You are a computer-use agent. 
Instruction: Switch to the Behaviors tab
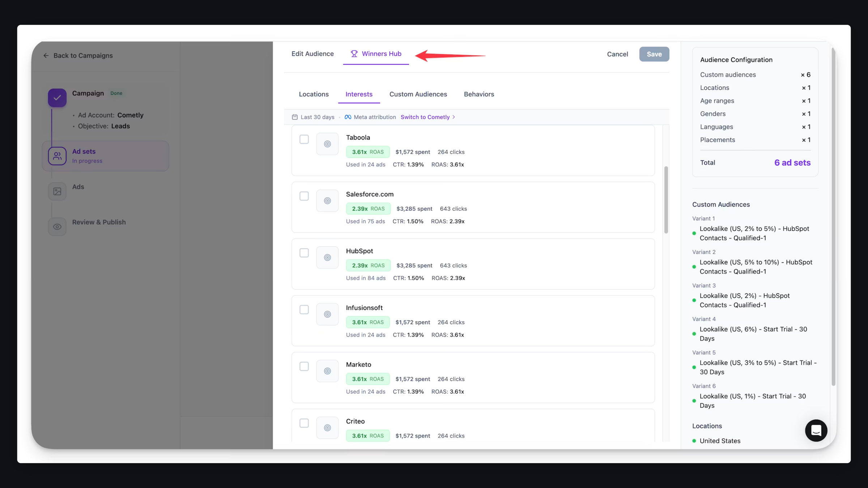pyautogui.click(x=479, y=94)
